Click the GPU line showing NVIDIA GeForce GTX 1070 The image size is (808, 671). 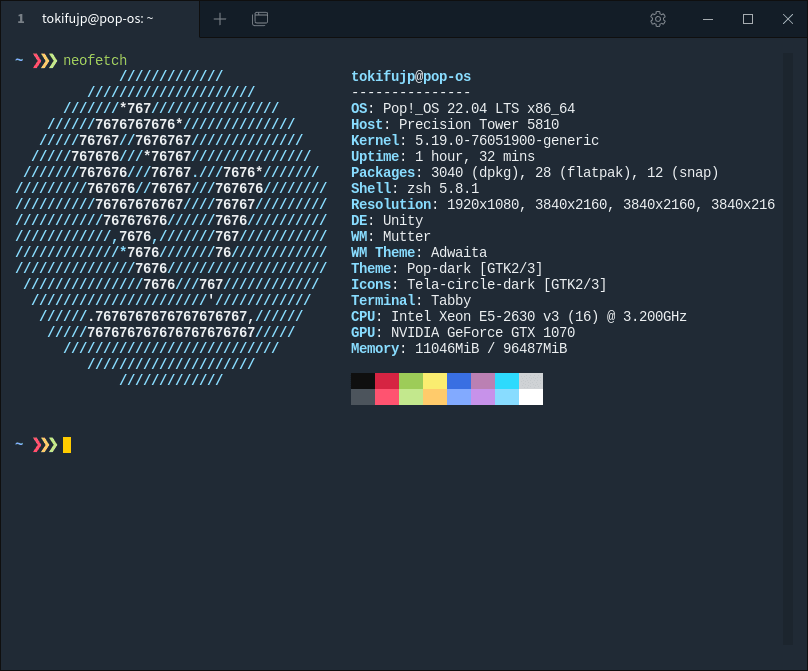click(x=463, y=333)
